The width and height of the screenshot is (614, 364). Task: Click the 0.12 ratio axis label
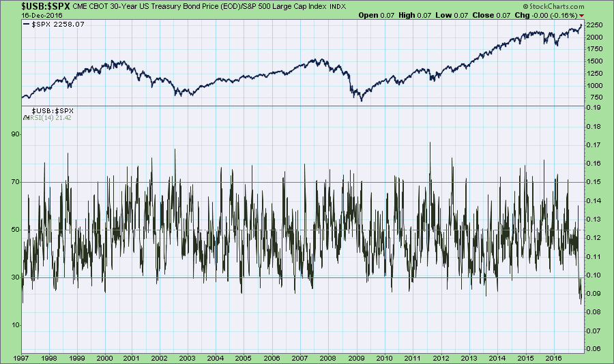(594, 238)
